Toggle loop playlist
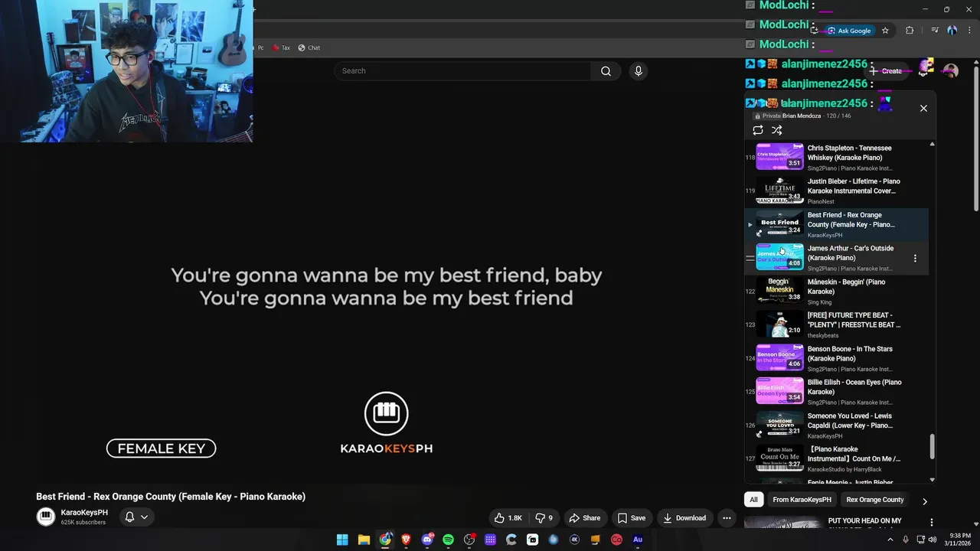The height and width of the screenshot is (551, 980). (x=758, y=130)
